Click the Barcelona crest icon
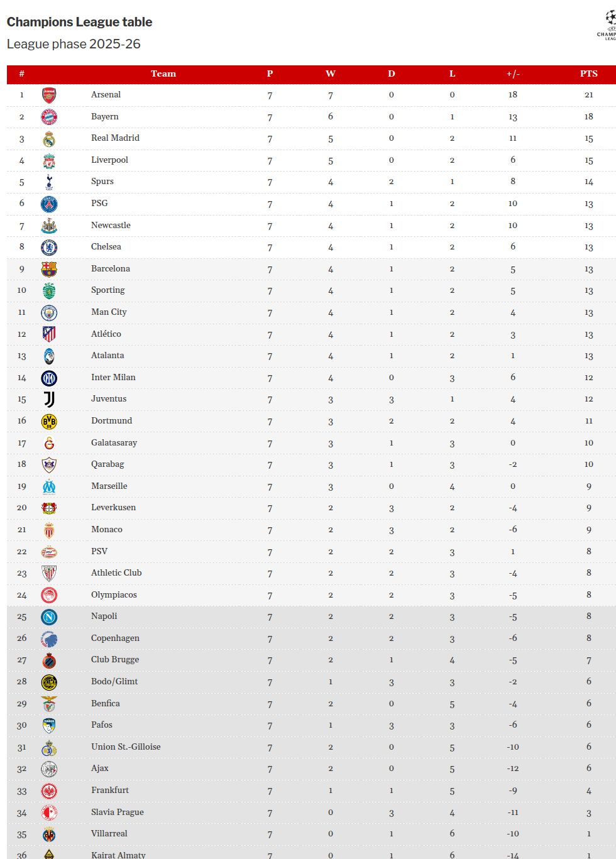Viewport: 616px width, 859px height. [49, 269]
